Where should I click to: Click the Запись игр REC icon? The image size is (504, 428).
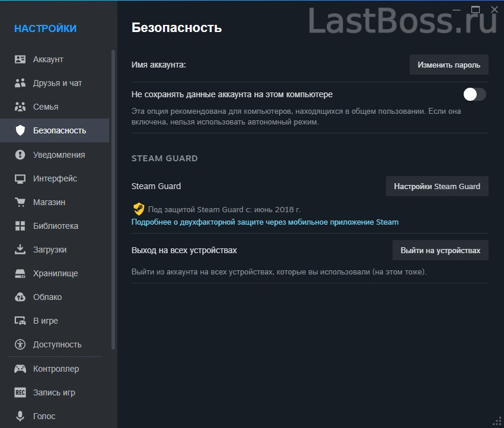[x=19, y=392]
